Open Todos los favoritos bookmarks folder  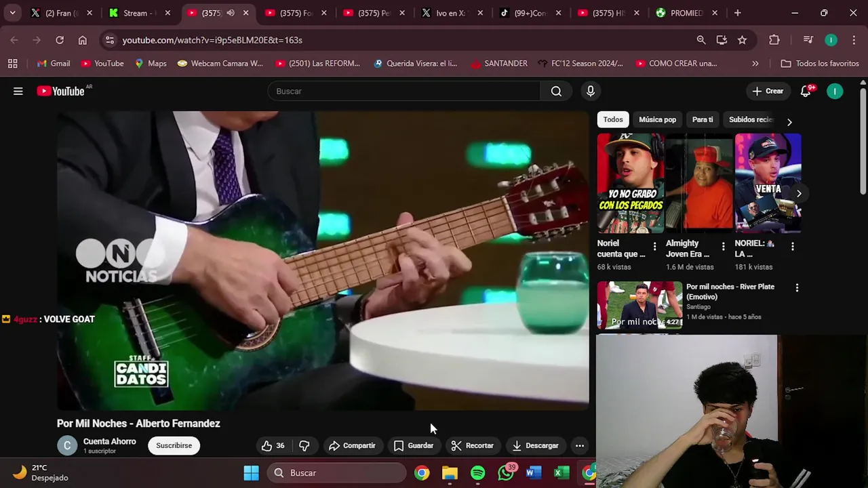820,63
